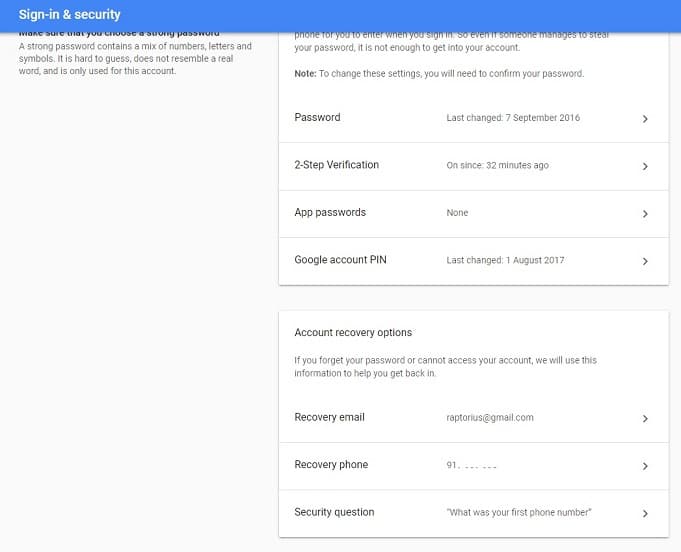This screenshot has height=552, width=681.
Task: Click 'Last changed: 7 September 2016' text
Action: coord(513,118)
